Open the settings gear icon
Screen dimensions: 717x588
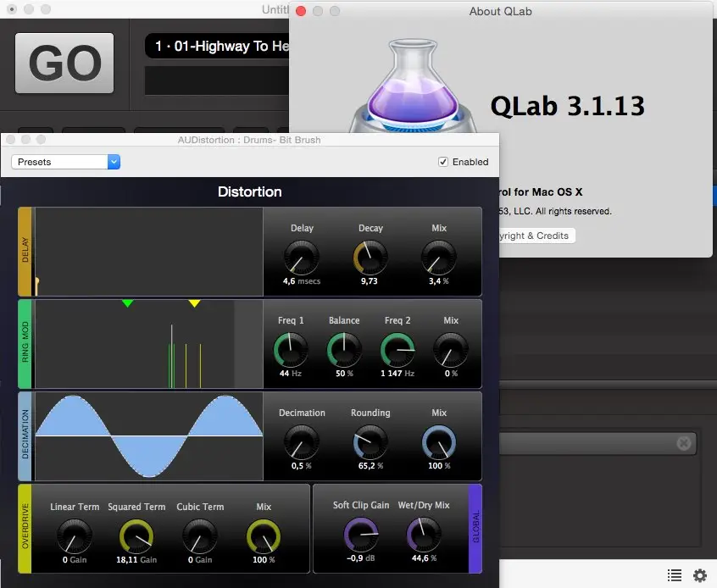700,574
